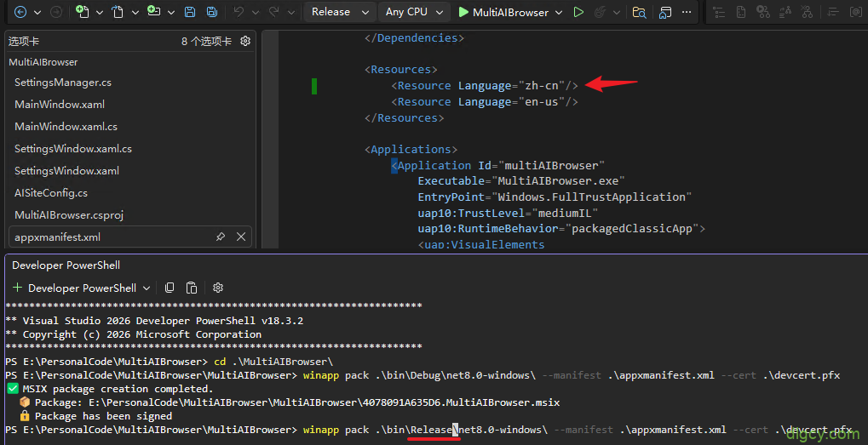Switch to the MainWindow.xaml tab
868x445 pixels.
tap(60, 104)
